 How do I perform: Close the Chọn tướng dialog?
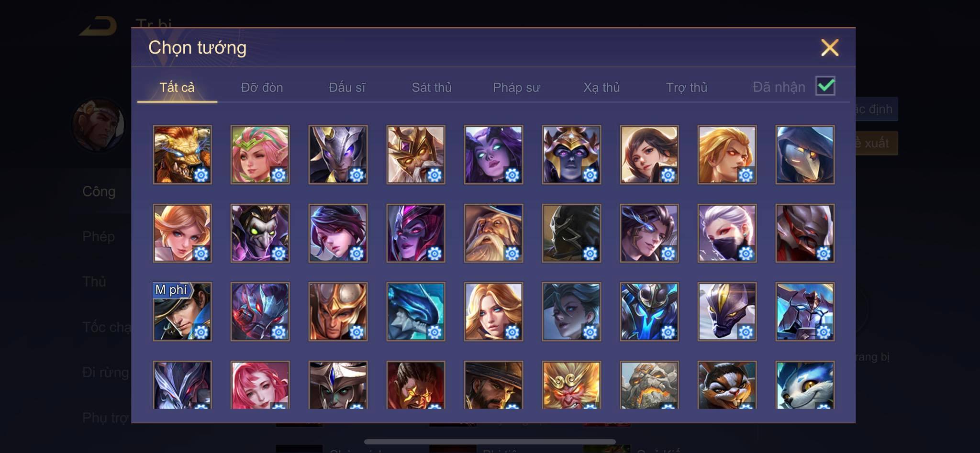830,48
